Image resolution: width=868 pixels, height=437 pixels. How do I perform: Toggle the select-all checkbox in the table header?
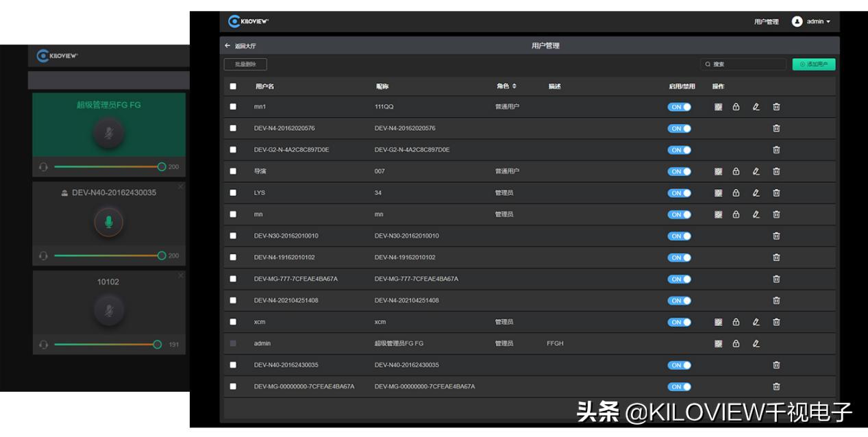coord(232,86)
